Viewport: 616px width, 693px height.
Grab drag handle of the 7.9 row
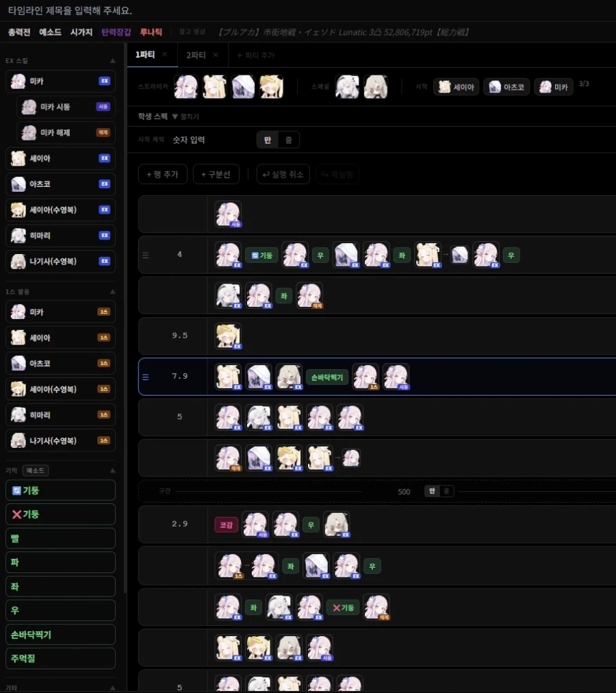pos(145,377)
